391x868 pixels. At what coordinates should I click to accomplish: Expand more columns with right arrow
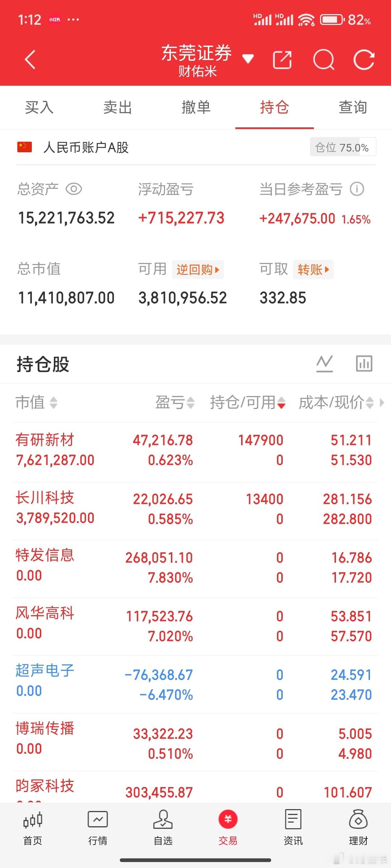click(382, 403)
